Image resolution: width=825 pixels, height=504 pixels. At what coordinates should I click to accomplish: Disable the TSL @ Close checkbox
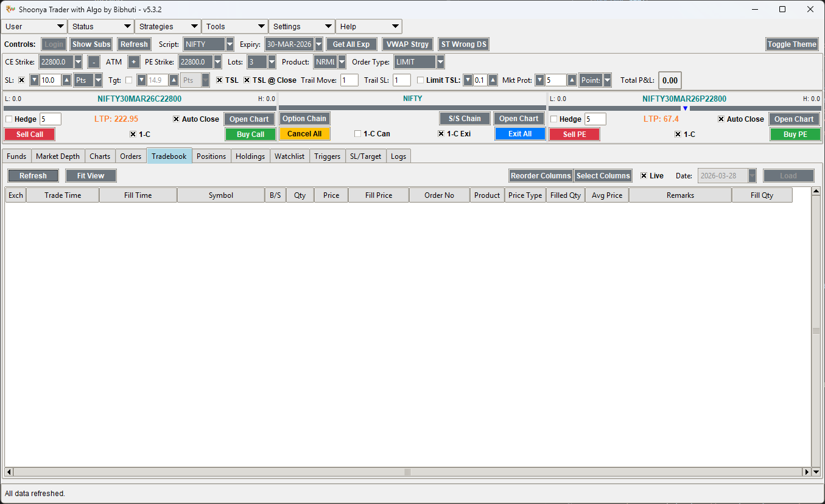point(246,80)
